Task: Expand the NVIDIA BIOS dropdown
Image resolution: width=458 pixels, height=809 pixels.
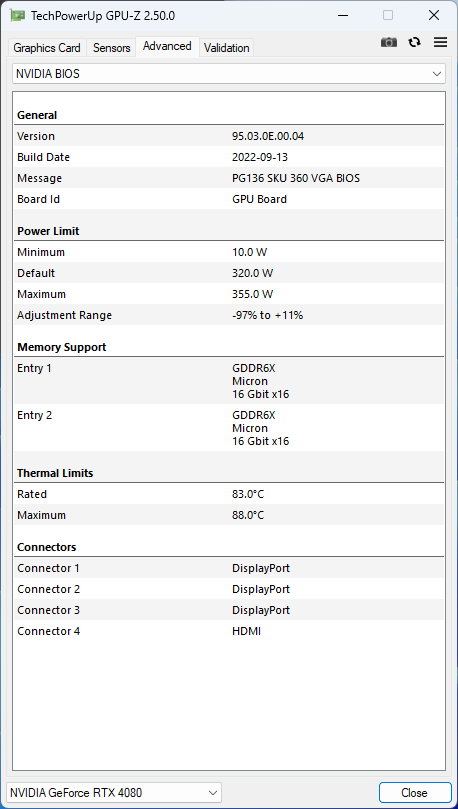Action: (x=228, y=74)
